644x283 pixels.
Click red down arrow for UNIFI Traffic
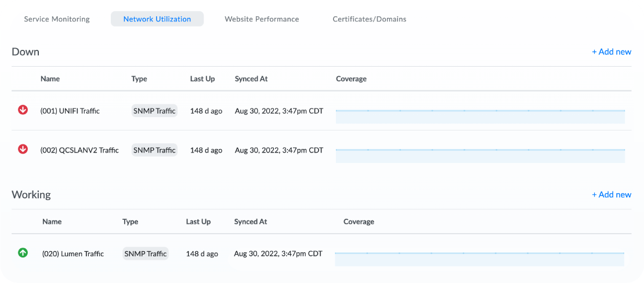coord(23,110)
